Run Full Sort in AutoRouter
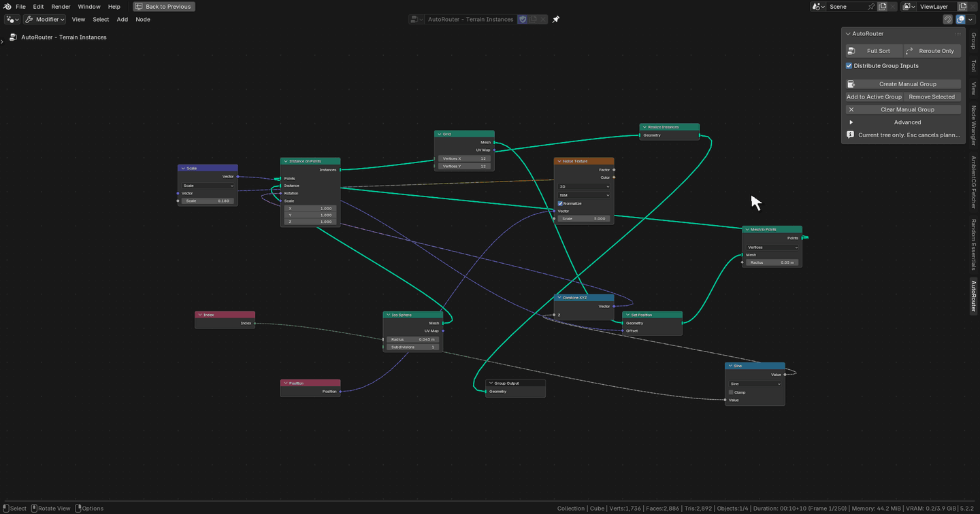 coord(874,51)
